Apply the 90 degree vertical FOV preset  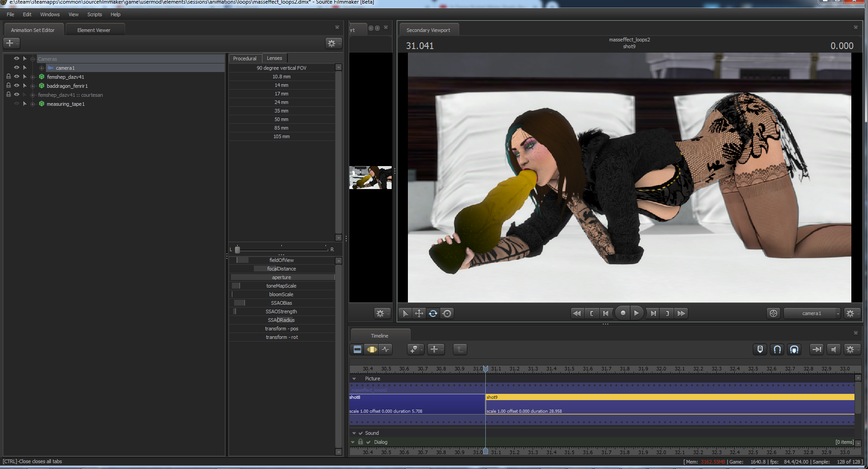(x=282, y=68)
